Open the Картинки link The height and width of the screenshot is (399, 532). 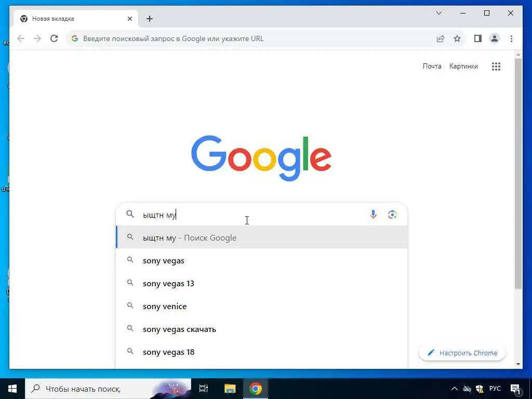click(463, 66)
